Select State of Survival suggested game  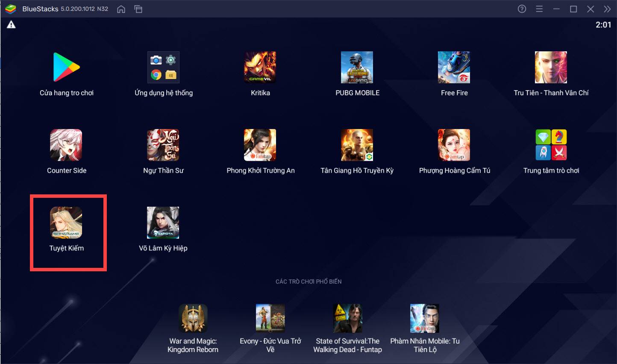coord(348,318)
